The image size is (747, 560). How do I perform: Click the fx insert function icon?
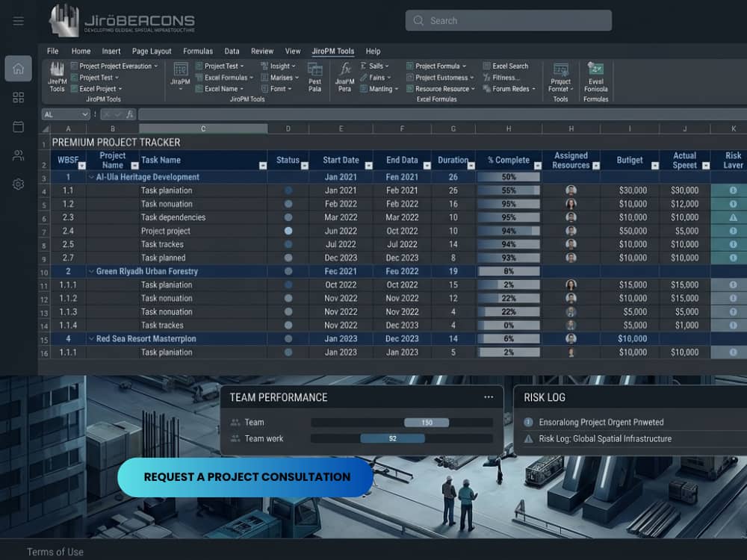click(x=129, y=114)
